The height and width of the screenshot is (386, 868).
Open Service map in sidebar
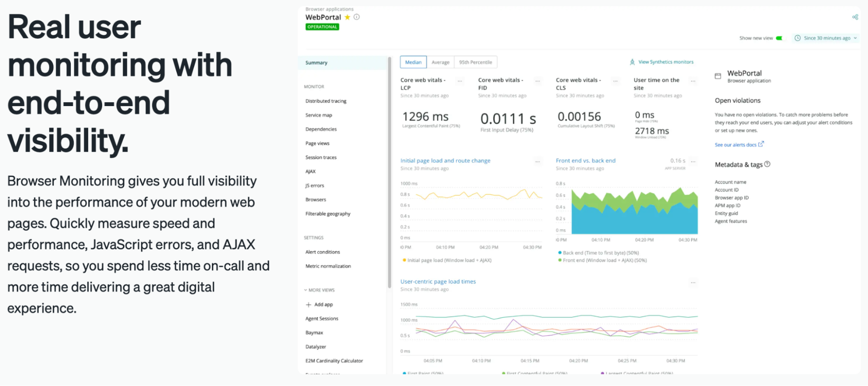coord(319,115)
